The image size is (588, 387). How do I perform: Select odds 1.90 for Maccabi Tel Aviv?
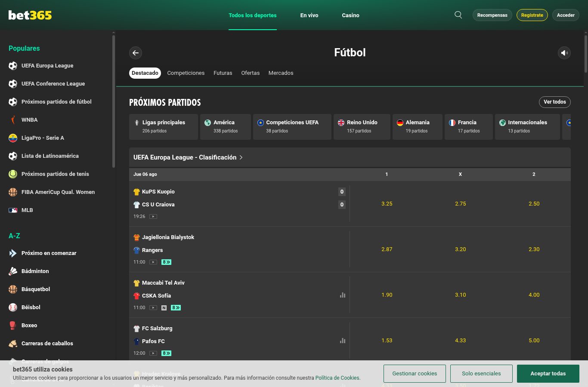387,295
